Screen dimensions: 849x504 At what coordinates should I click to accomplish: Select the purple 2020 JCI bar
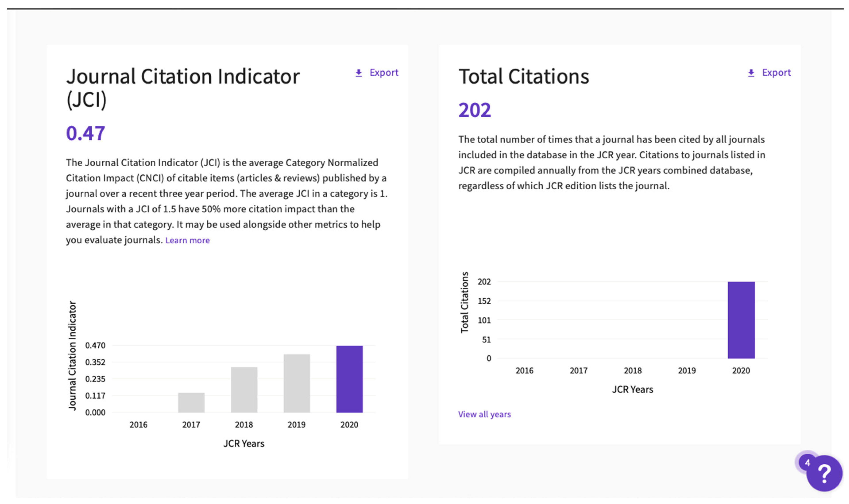(349, 379)
